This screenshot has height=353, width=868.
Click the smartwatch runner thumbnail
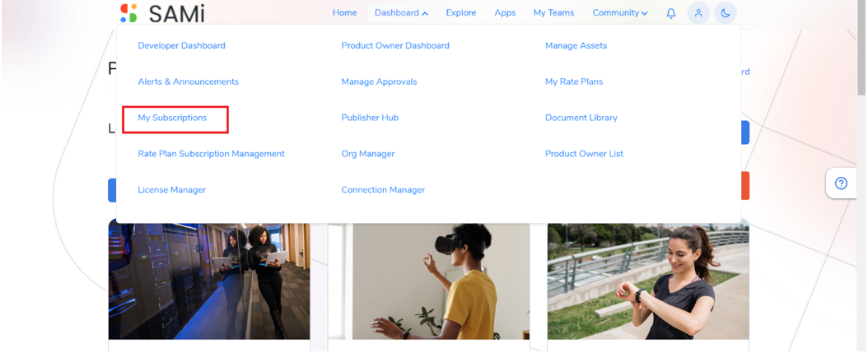pyautogui.click(x=648, y=281)
